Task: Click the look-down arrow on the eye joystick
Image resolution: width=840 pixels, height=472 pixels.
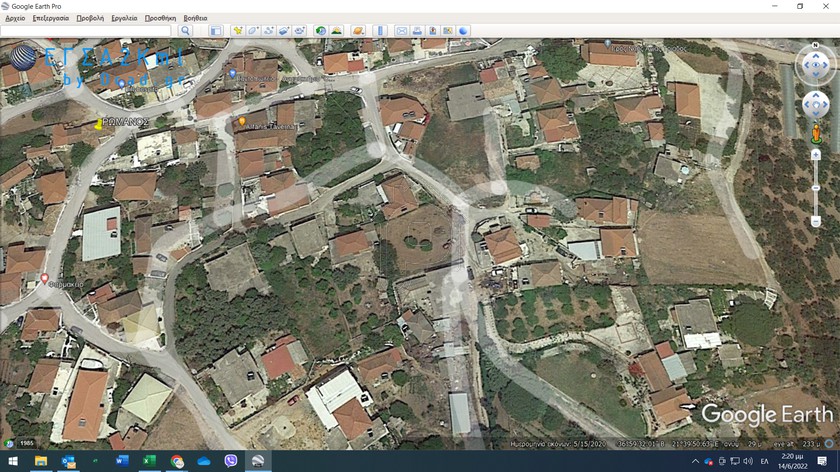Action: (x=815, y=76)
